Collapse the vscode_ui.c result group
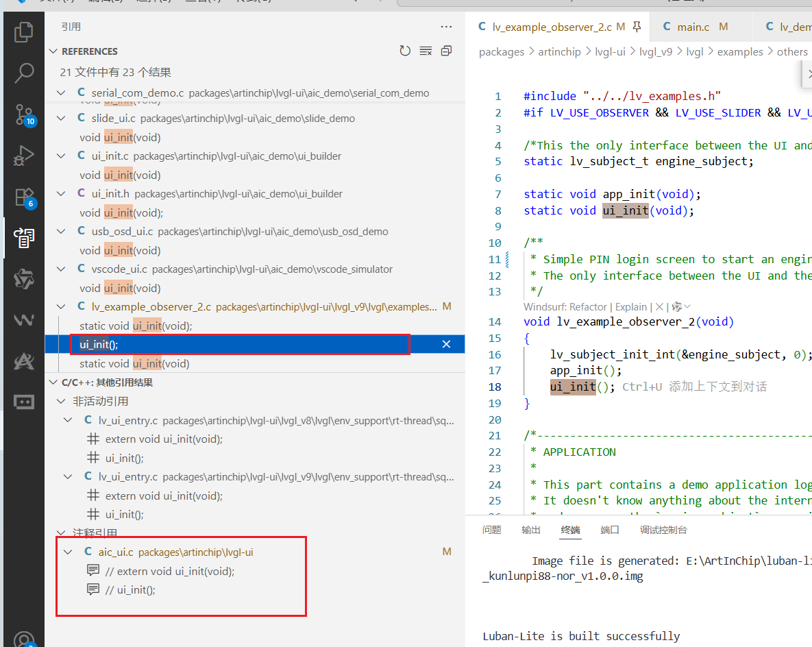The width and height of the screenshot is (812, 647). click(61, 269)
